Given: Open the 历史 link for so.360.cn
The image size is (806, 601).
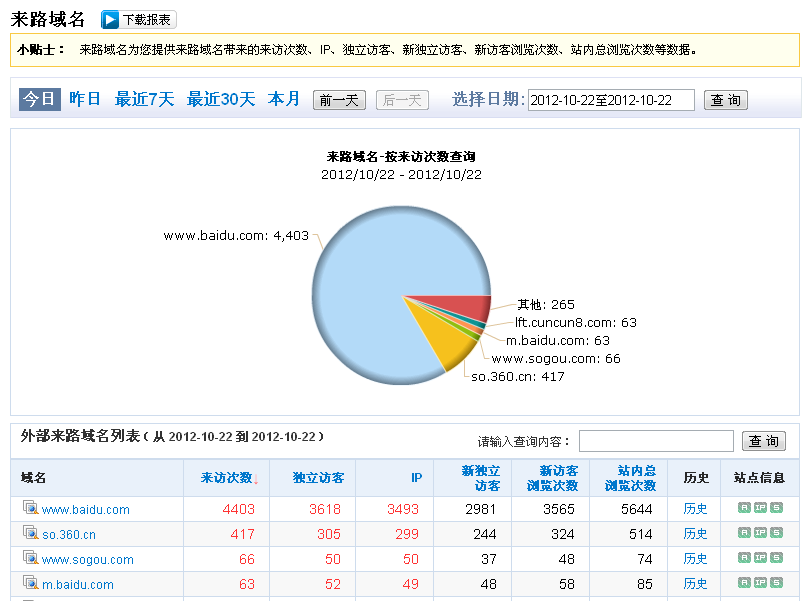Looking at the screenshot, I should 695,534.
